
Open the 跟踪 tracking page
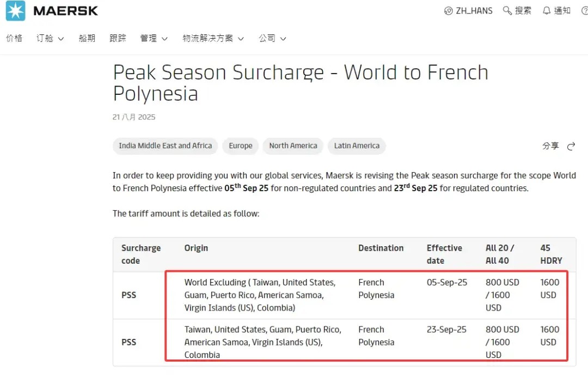point(118,38)
